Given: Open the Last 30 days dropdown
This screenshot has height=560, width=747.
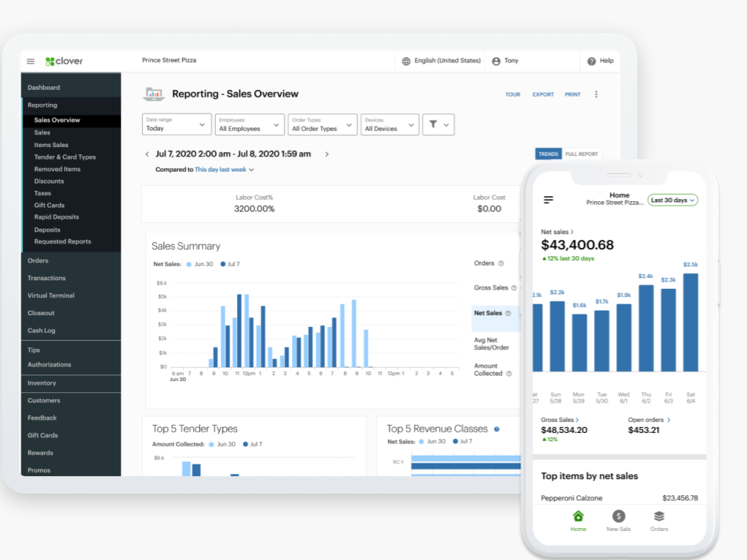Looking at the screenshot, I should click(x=672, y=201).
